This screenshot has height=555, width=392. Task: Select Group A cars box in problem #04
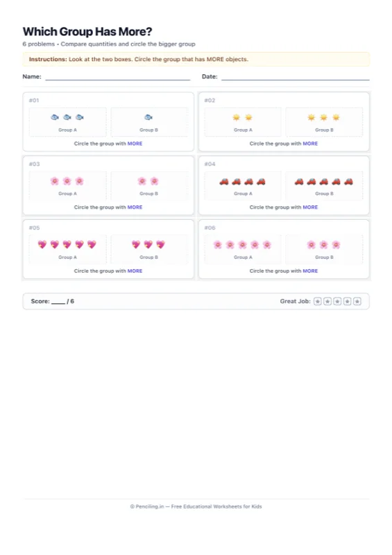tap(243, 186)
